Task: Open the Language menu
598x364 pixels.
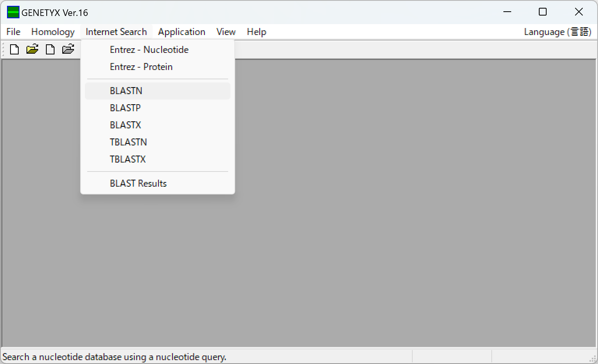Action: click(558, 32)
